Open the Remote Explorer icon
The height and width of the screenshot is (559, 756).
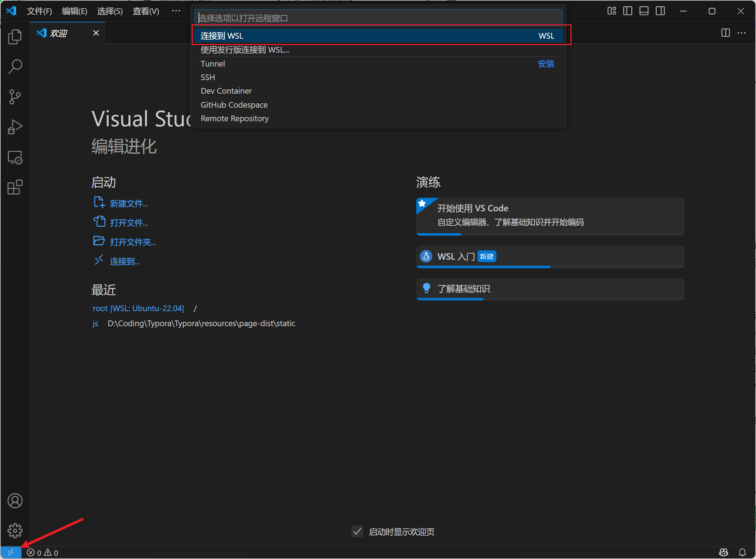(x=15, y=157)
